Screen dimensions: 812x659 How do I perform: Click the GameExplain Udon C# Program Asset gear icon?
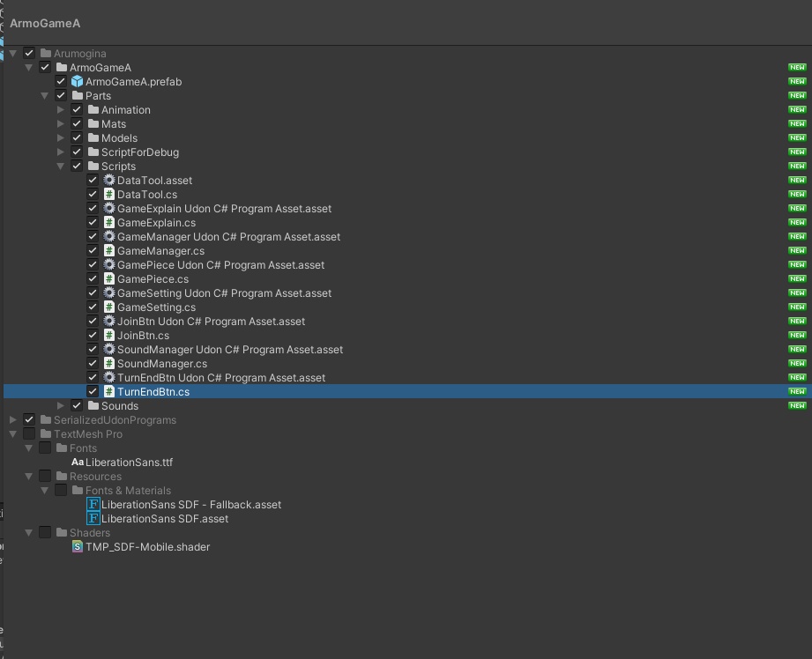tap(108, 208)
